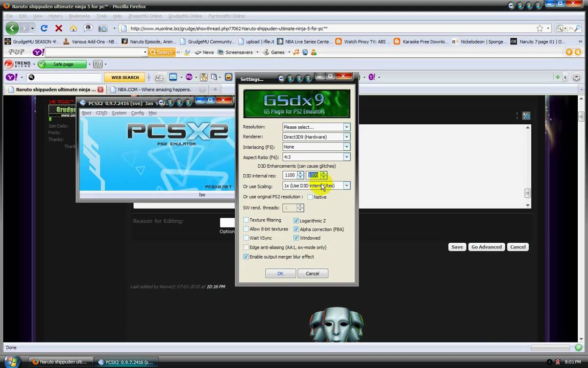
Task: Close the Naruto shippuden tab
Action: (x=100, y=89)
